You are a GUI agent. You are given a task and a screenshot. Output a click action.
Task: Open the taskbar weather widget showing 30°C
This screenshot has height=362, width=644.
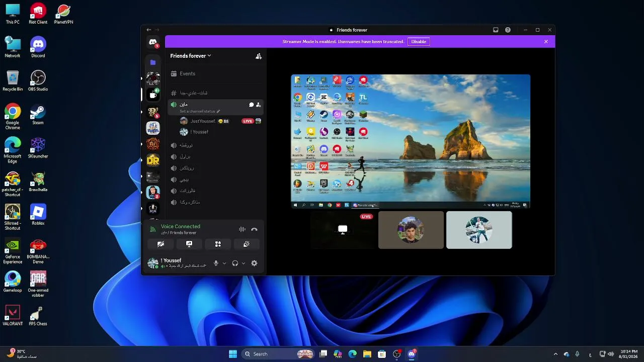tap(23, 354)
